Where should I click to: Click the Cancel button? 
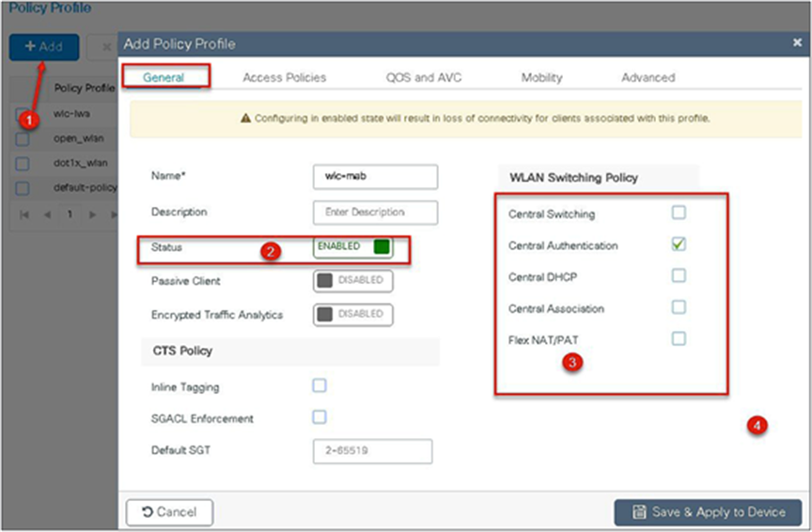pos(169,512)
